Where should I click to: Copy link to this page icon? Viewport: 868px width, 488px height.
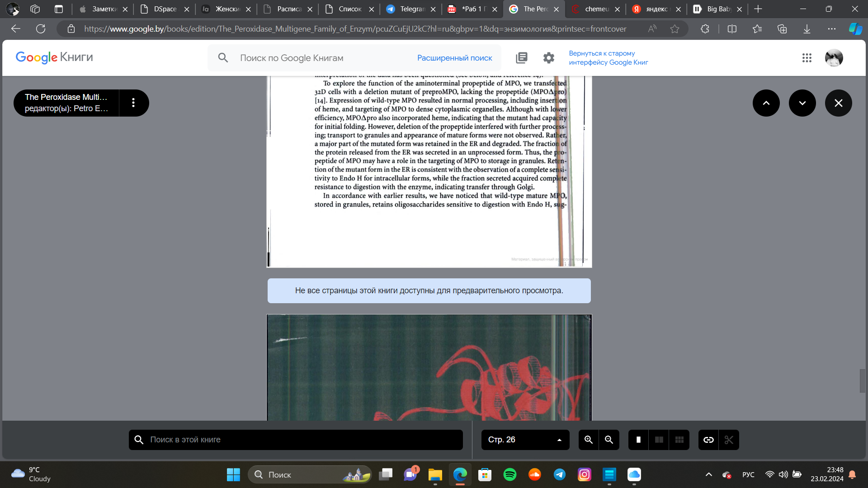click(x=708, y=440)
